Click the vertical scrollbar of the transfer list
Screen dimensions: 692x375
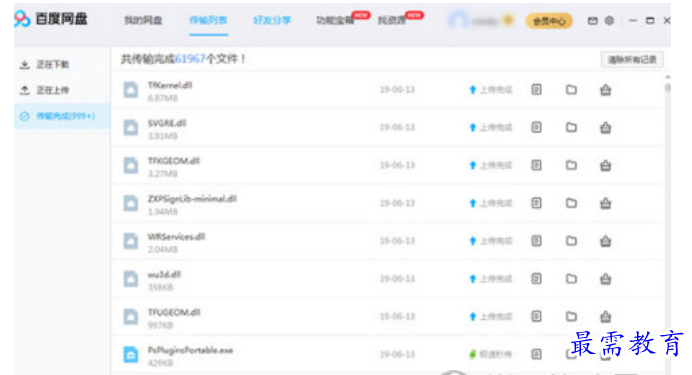pos(668,87)
